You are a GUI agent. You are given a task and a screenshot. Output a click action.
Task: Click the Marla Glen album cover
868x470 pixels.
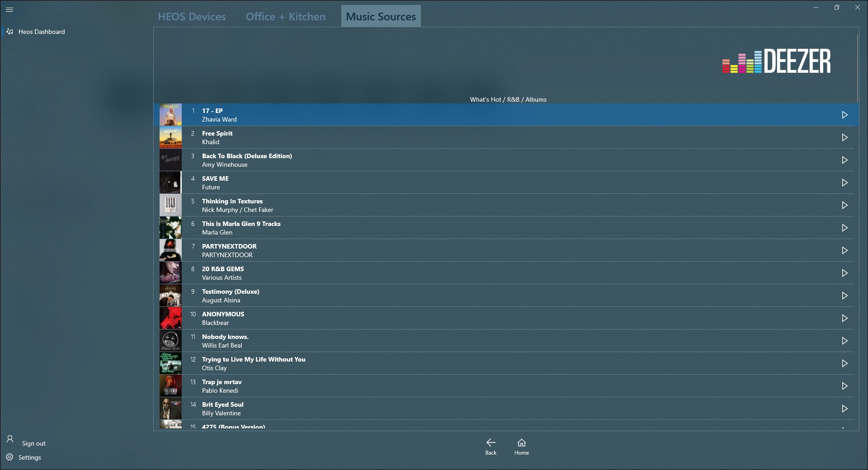[170, 228]
